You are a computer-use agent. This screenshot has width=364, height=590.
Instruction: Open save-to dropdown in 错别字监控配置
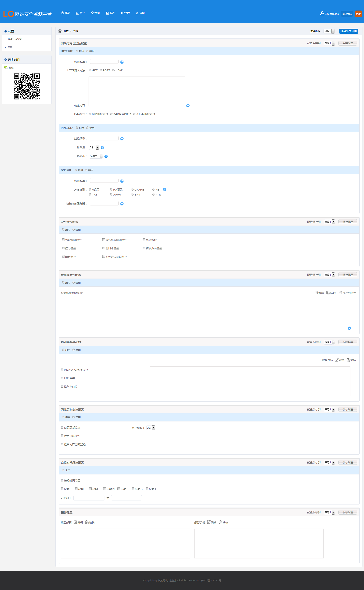coord(329,342)
